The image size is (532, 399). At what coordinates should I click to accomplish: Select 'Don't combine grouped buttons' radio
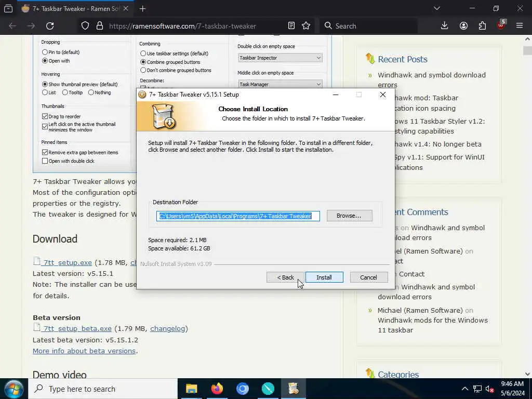[x=143, y=70]
